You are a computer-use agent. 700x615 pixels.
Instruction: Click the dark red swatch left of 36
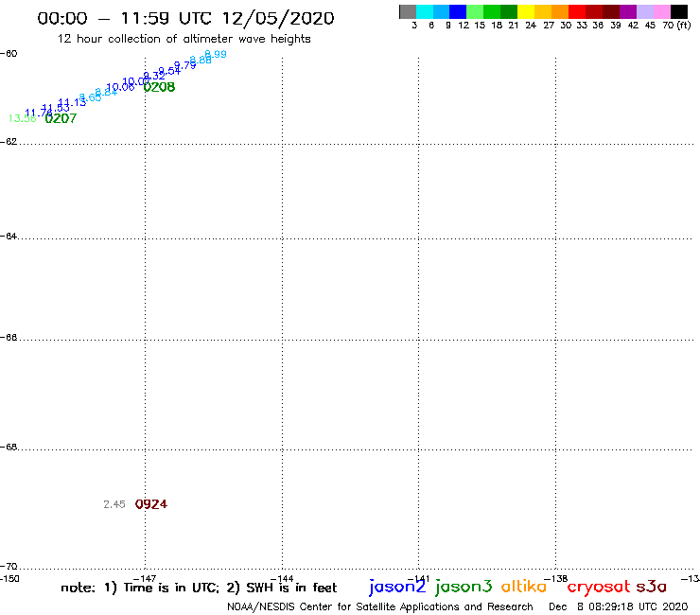[594, 12]
